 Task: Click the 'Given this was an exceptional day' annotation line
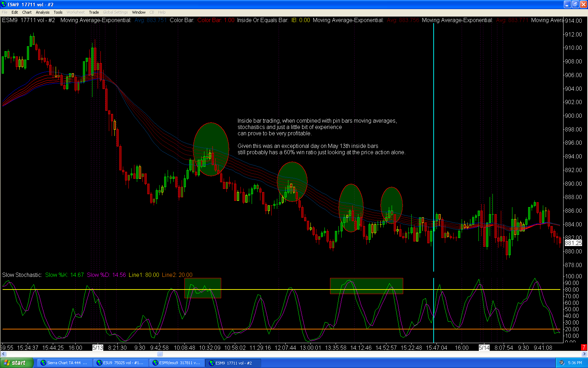(x=308, y=146)
